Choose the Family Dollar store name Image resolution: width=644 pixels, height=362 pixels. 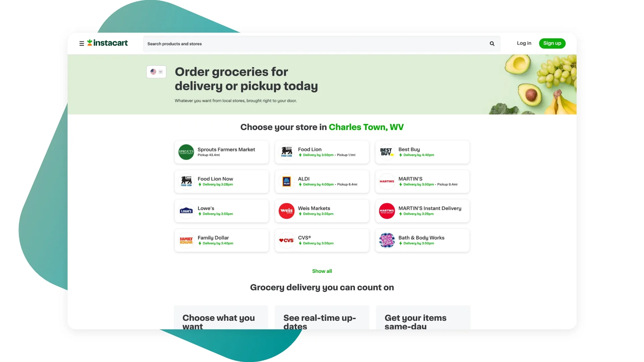[213, 238]
